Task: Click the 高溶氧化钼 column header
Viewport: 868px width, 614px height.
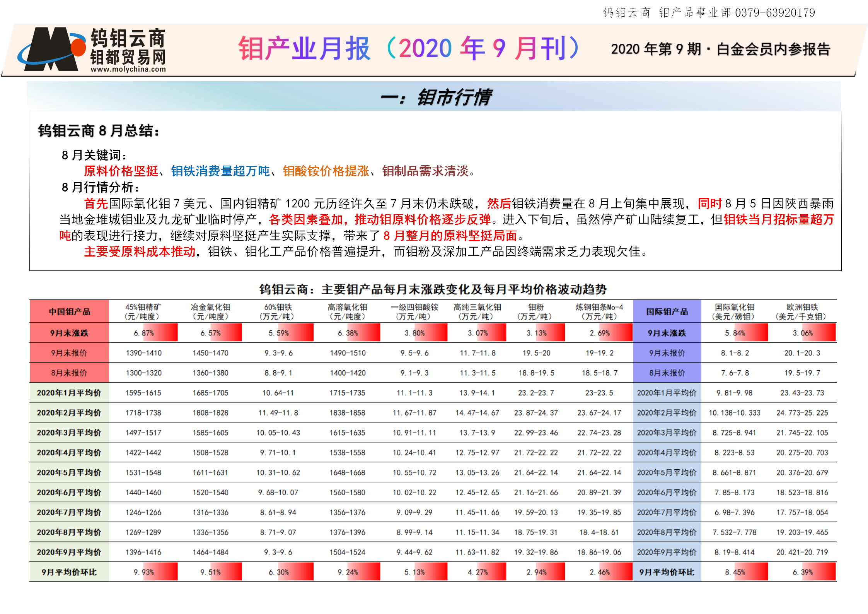Action: [347, 312]
